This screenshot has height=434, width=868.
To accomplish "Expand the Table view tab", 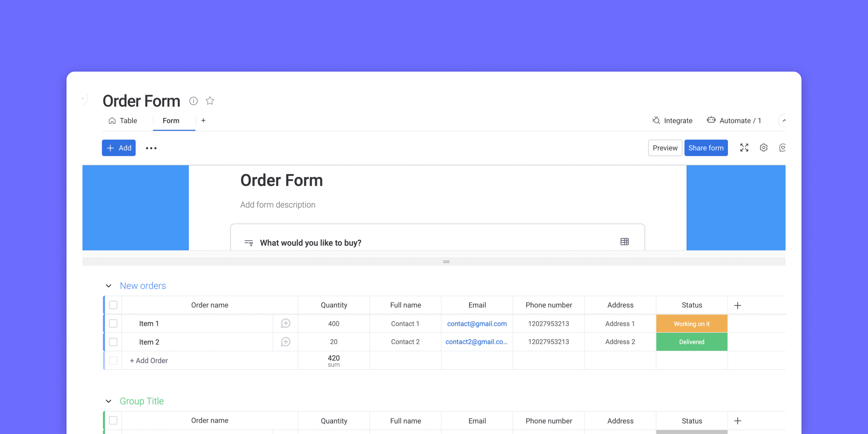I will click(x=123, y=121).
